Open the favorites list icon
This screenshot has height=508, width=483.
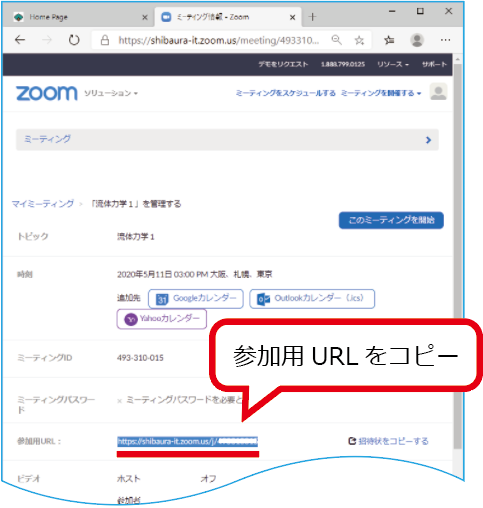coord(389,40)
